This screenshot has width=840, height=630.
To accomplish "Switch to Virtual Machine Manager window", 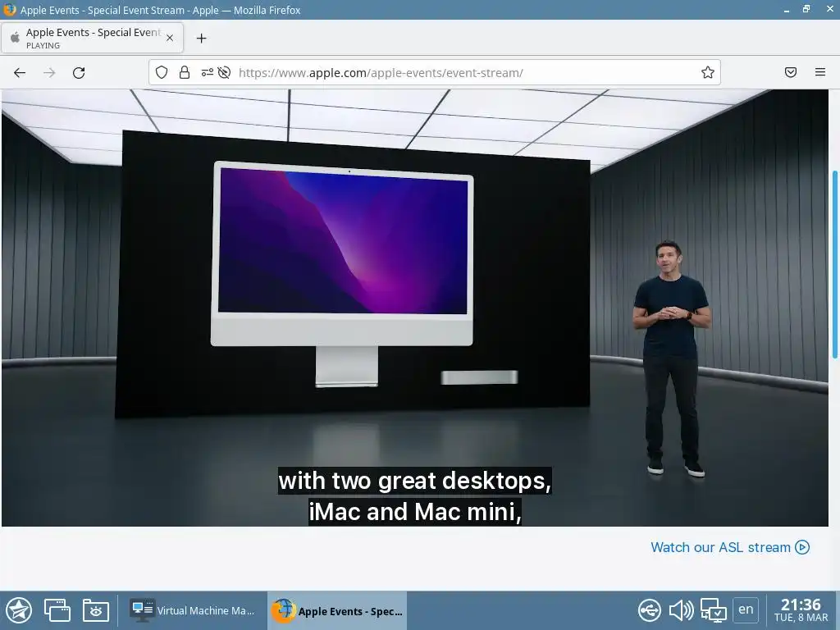I will (194, 610).
